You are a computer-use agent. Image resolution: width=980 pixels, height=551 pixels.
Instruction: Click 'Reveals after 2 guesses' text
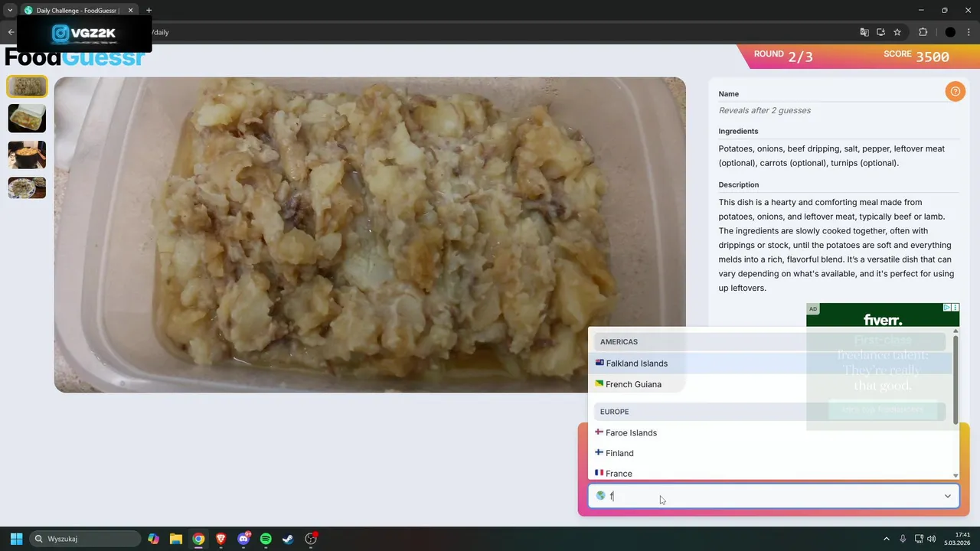[765, 110]
